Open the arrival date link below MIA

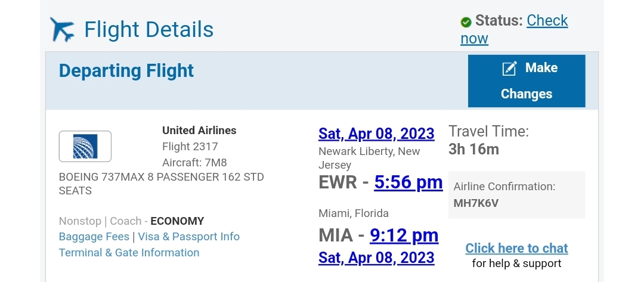pos(376,258)
